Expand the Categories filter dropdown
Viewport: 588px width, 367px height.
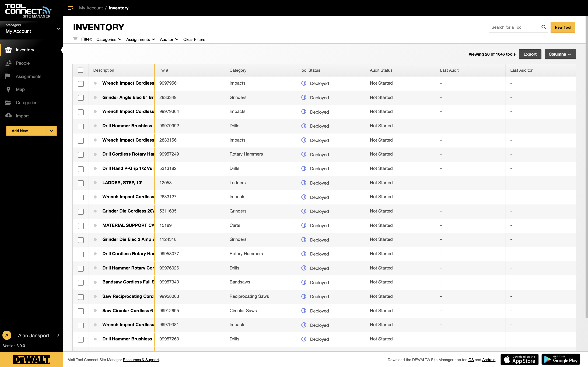pyautogui.click(x=109, y=39)
